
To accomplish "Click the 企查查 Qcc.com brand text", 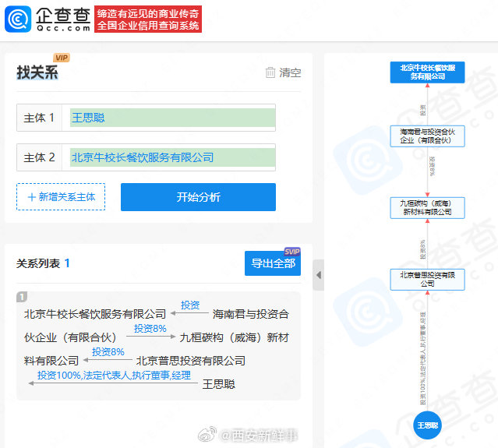I will pyautogui.click(x=63, y=19).
